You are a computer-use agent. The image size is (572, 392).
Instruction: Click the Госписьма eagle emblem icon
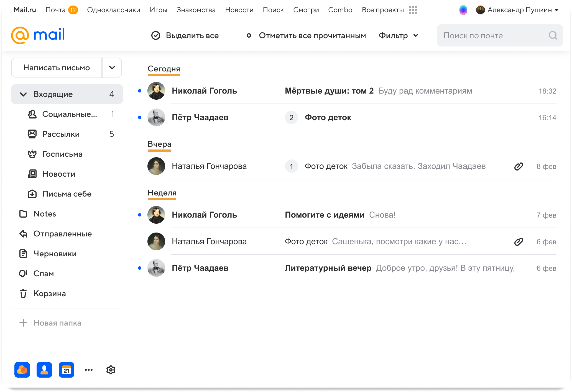32,154
